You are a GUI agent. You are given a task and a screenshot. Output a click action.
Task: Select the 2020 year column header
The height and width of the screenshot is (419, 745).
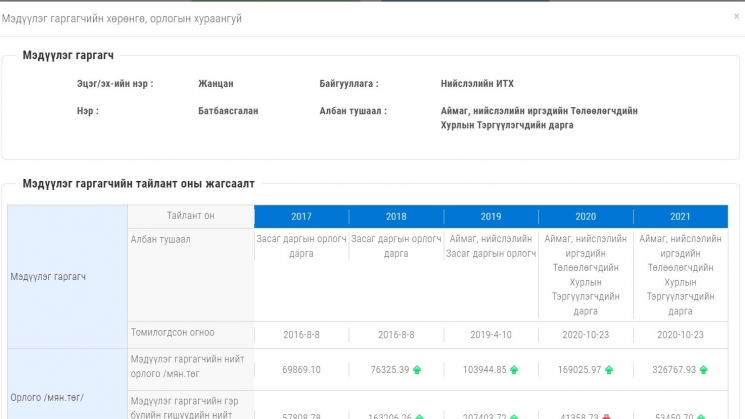(x=585, y=216)
